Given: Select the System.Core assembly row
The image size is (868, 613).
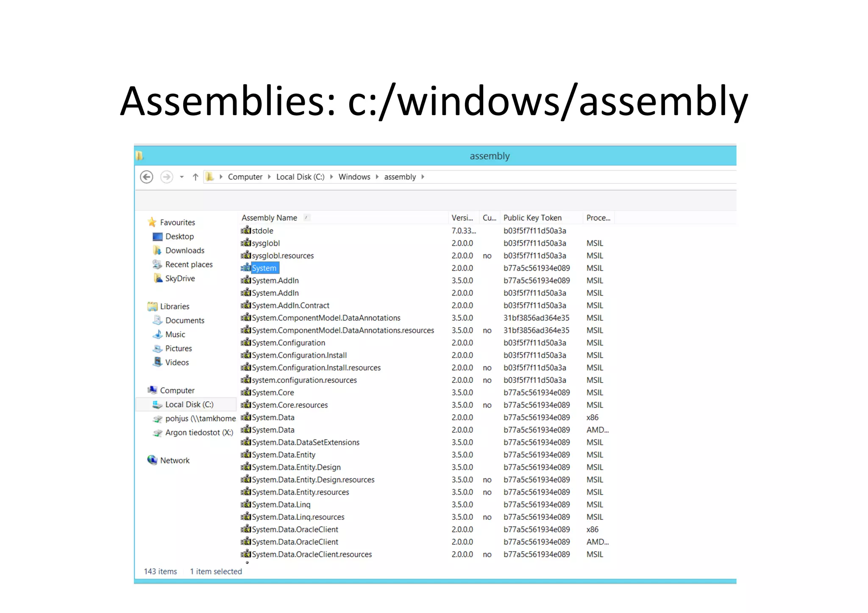Looking at the screenshot, I should click(273, 393).
